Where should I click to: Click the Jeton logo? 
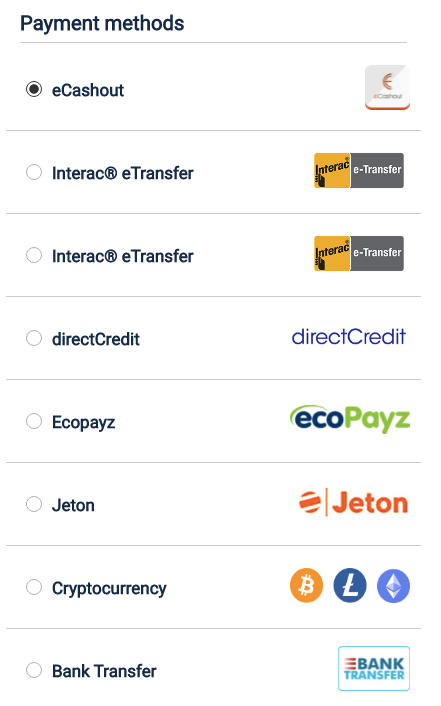tap(354, 502)
